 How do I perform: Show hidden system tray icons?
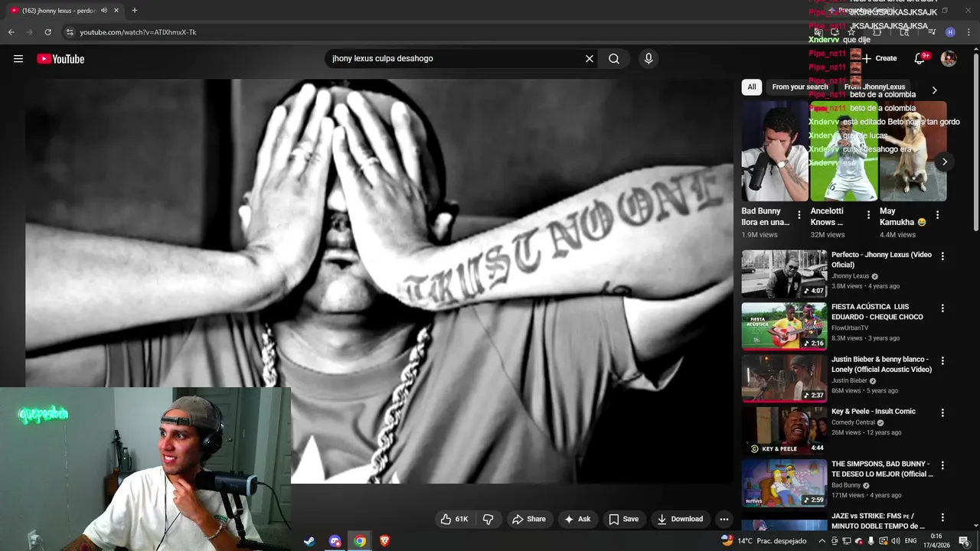coord(822,541)
